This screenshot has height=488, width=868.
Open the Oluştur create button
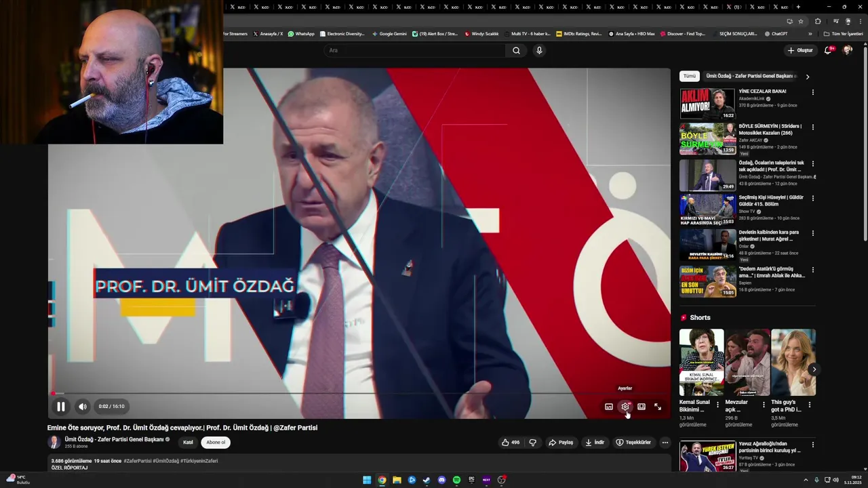pyautogui.click(x=800, y=50)
